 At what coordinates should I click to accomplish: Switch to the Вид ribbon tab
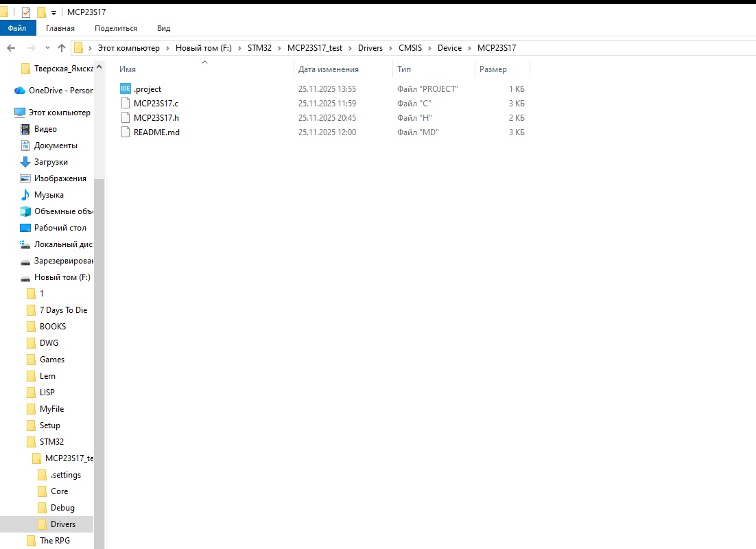163,28
